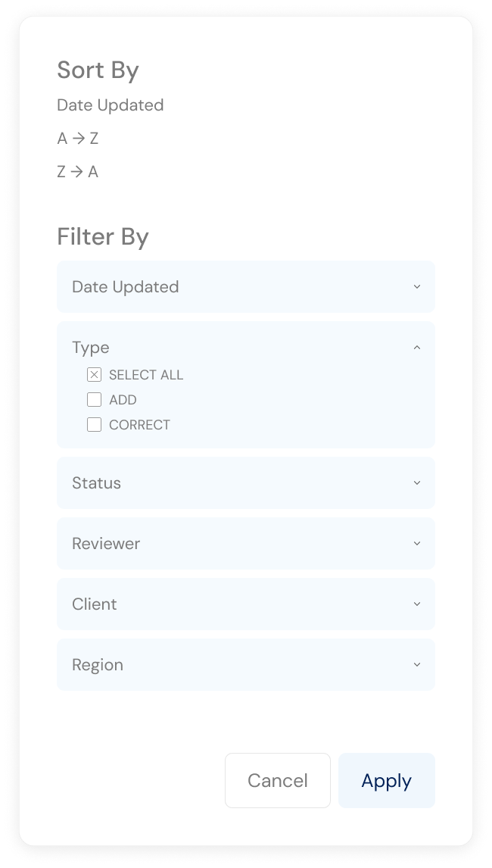Expand the Status filter
This screenshot has height=868, width=492.
point(246,482)
